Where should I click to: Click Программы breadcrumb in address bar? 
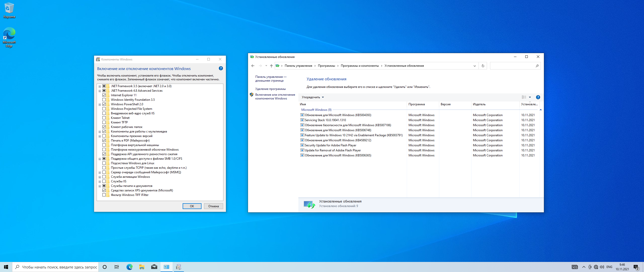click(326, 66)
